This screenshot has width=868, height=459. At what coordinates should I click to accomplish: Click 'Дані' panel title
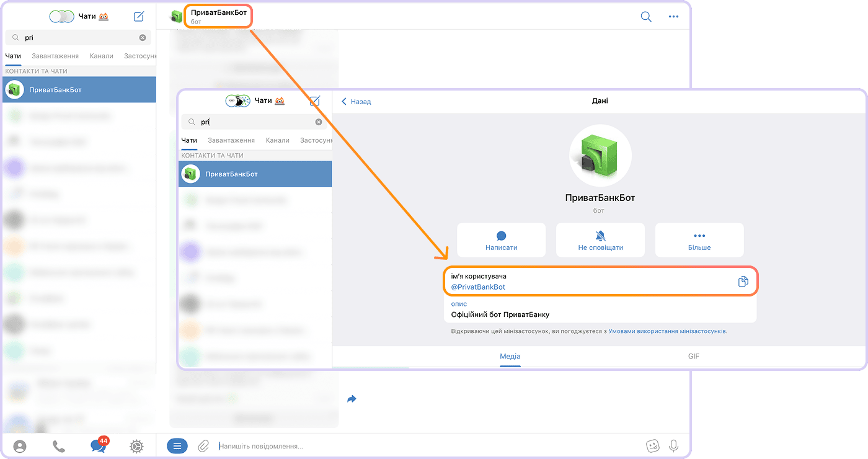coord(600,100)
